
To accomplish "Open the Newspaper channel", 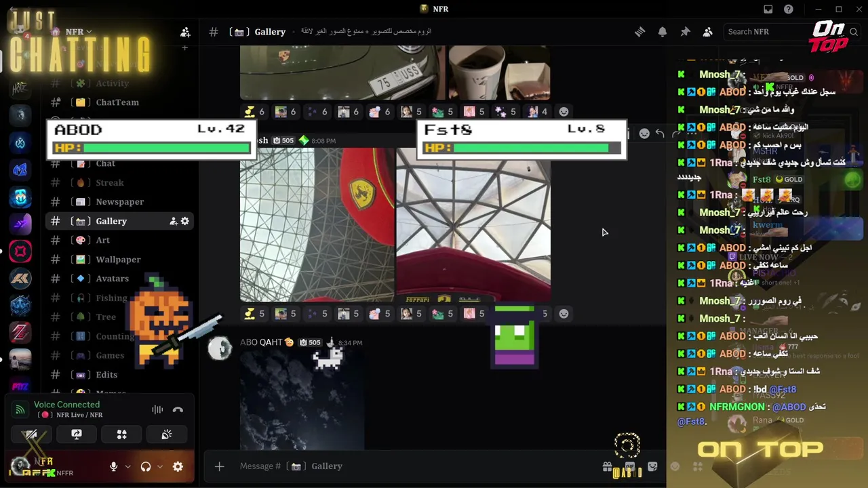I will pyautogui.click(x=121, y=201).
